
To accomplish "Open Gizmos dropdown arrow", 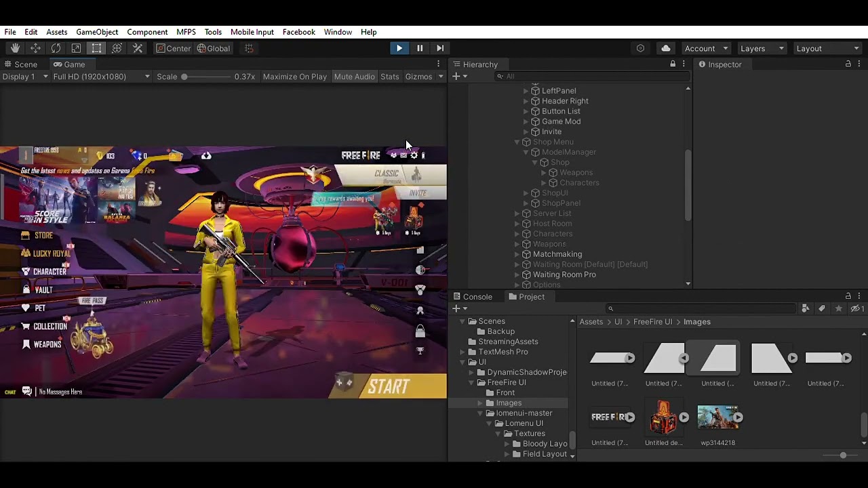I will [441, 77].
